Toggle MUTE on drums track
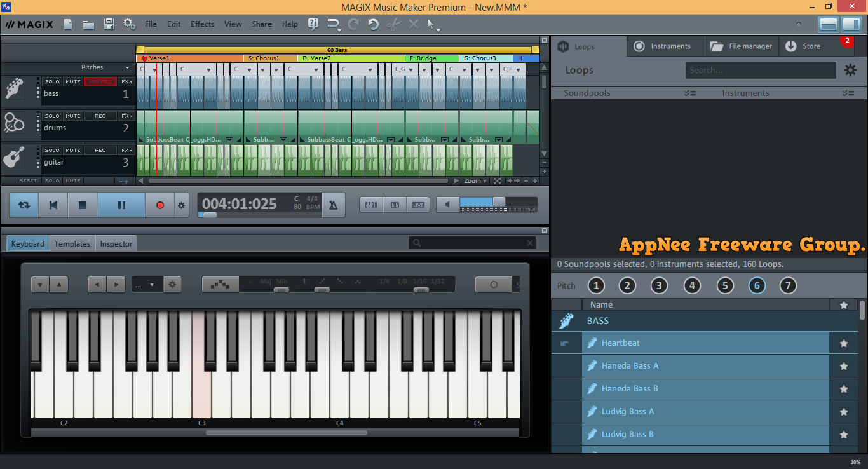The height and width of the screenshot is (469, 868). click(73, 116)
